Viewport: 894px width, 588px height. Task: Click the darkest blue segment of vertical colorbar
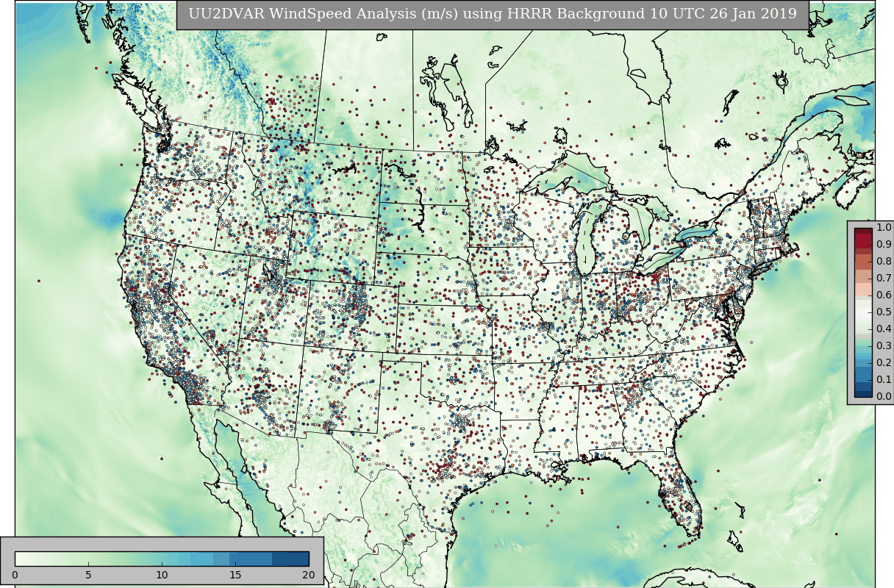point(863,392)
